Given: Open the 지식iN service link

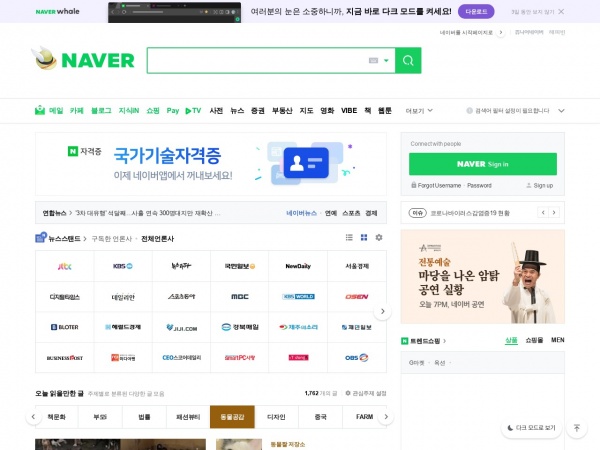Looking at the screenshot, I should point(129,111).
